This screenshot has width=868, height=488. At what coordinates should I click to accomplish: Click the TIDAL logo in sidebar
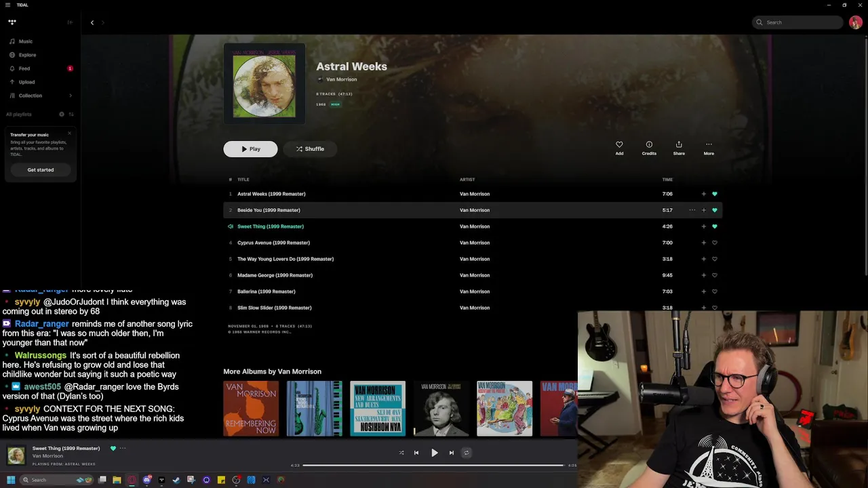tap(12, 22)
